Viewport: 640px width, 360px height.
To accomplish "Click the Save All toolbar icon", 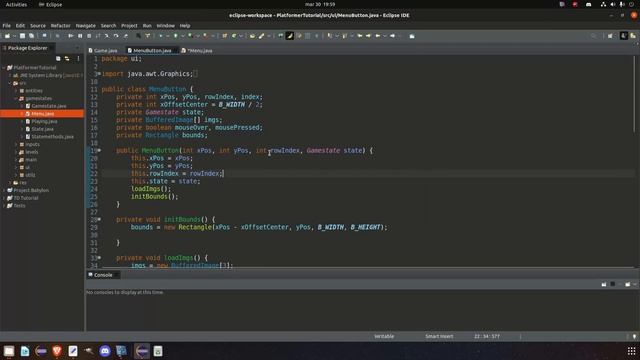I will 31,36.
